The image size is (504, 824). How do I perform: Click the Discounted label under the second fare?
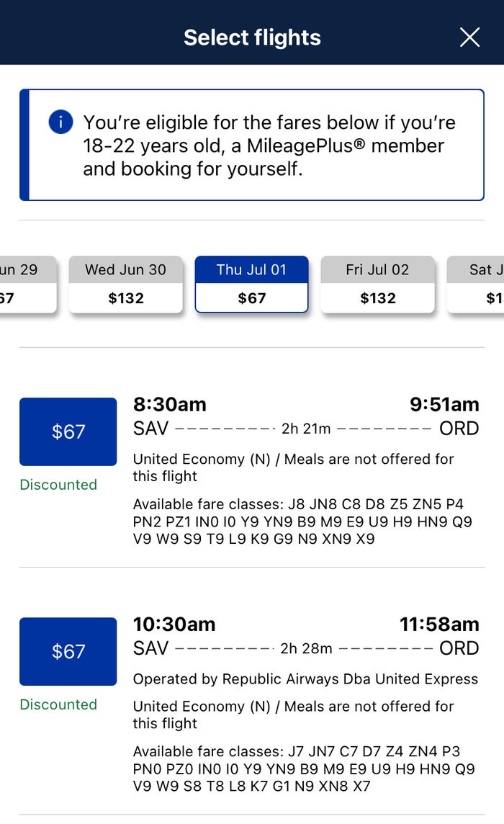click(58, 704)
